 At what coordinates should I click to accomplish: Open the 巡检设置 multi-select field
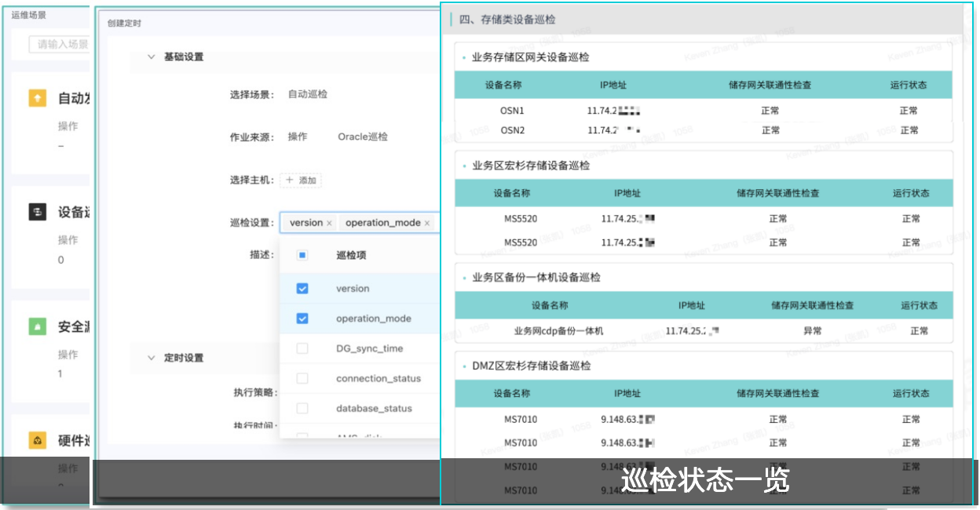pos(359,223)
